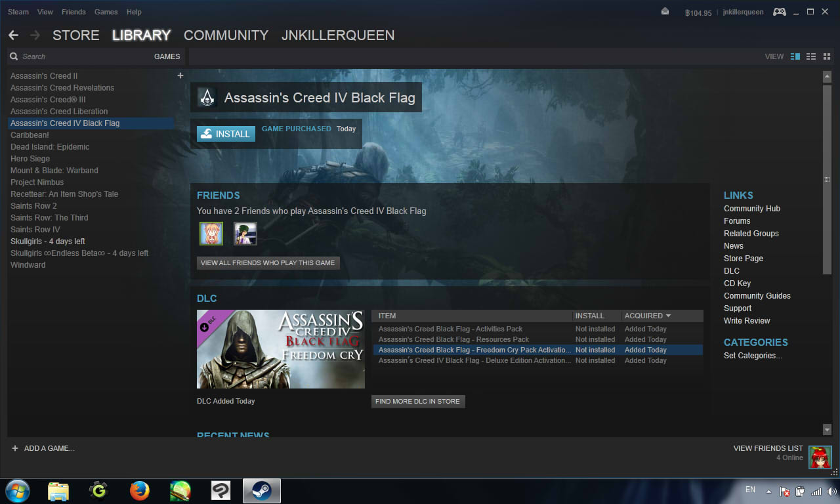Open the Forums link
The height and width of the screenshot is (504, 840).
point(737,221)
